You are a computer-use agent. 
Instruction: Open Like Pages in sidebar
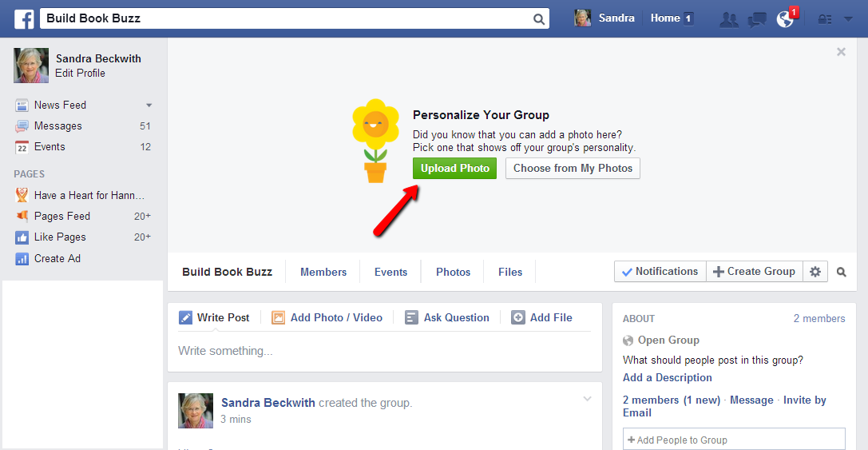tap(60, 237)
